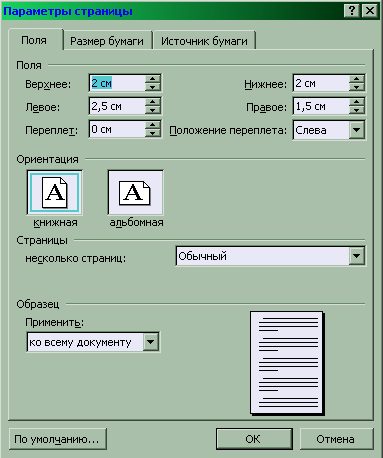This screenshot has height=458, width=383.
Task: Select the альбомная landscape orientation icon
Action: point(135,193)
